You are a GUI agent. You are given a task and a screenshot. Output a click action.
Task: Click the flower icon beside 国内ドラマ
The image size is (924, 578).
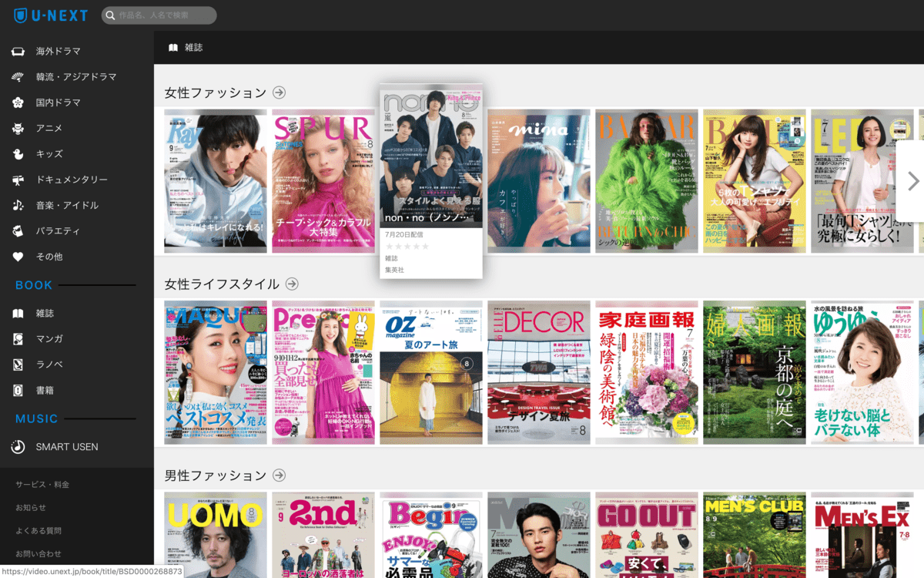(18, 102)
